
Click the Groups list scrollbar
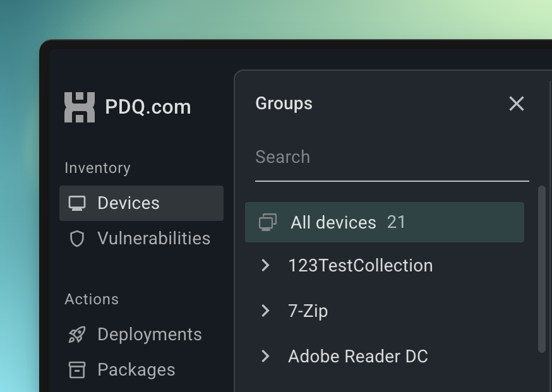(542, 269)
